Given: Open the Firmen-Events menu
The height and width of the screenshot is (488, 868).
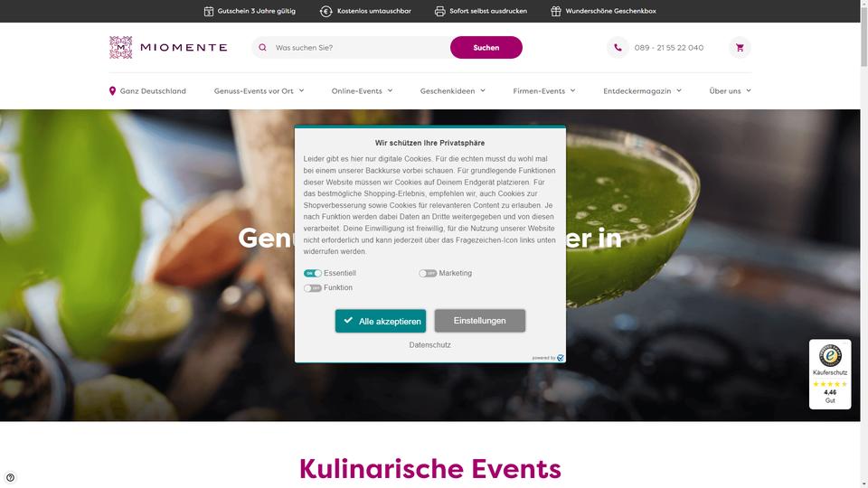Looking at the screenshot, I should (x=543, y=90).
